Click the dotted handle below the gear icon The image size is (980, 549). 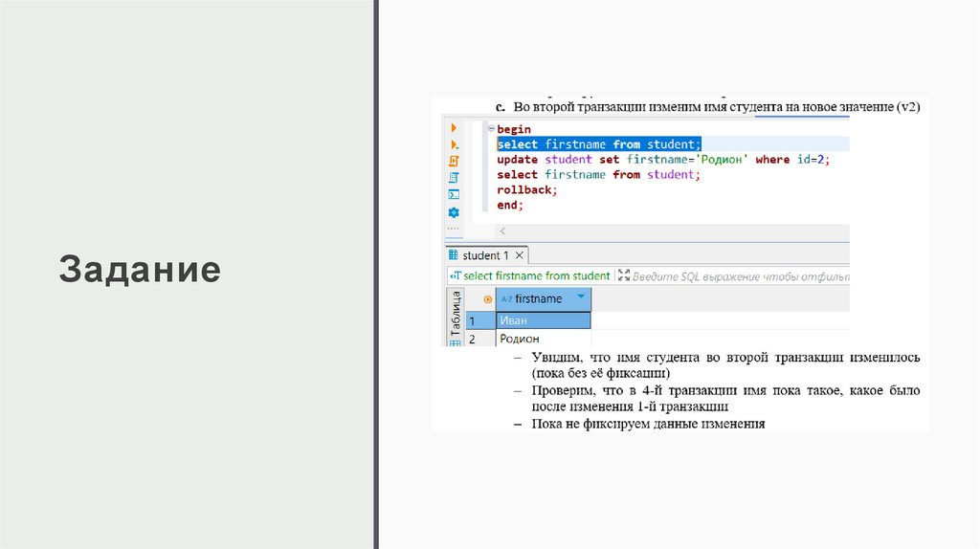pyautogui.click(x=454, y=229)
